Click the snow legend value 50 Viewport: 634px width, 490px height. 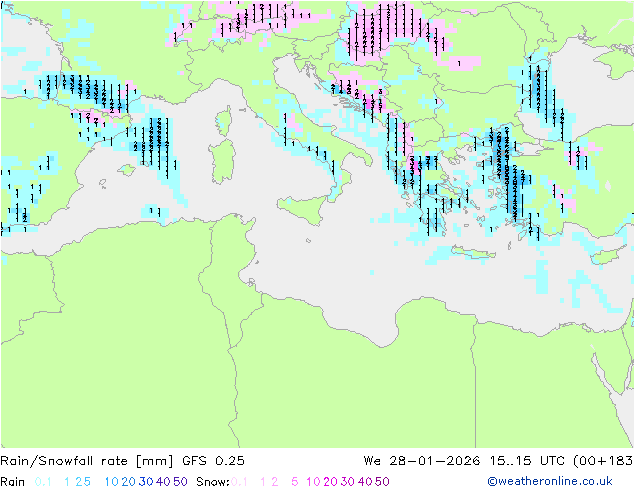tap(382, 482)
